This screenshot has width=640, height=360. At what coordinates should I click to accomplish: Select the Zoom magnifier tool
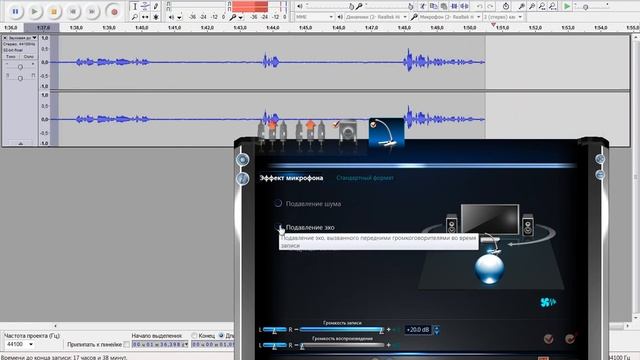tap(135, 17)
